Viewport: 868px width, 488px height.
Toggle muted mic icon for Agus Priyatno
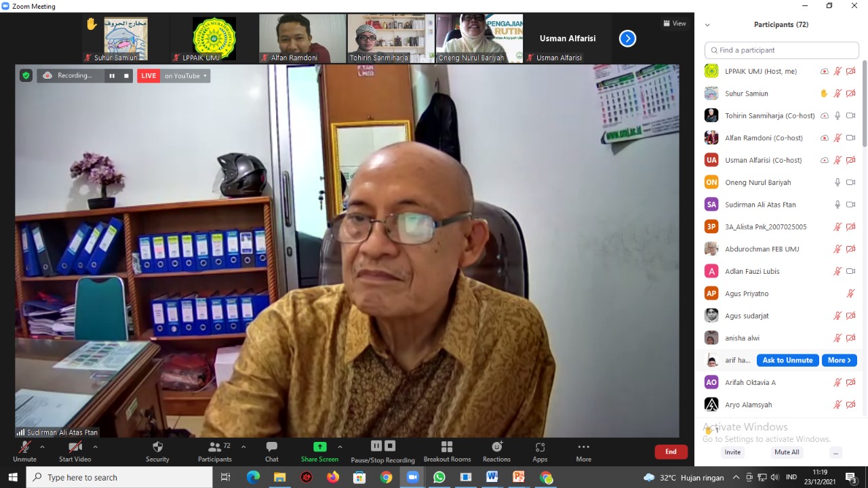[x=850, y=293]
